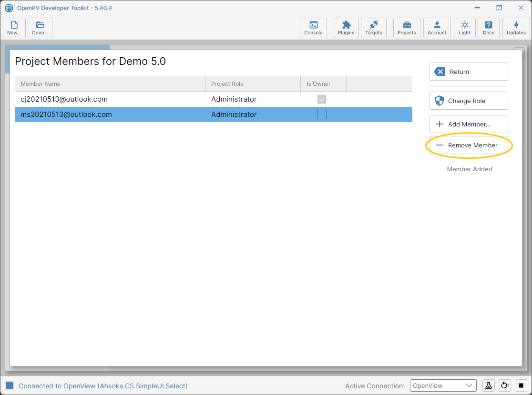Open the Projects toolbox icon
Viewport: 532px width, 395px height.
tap(407, 28)
